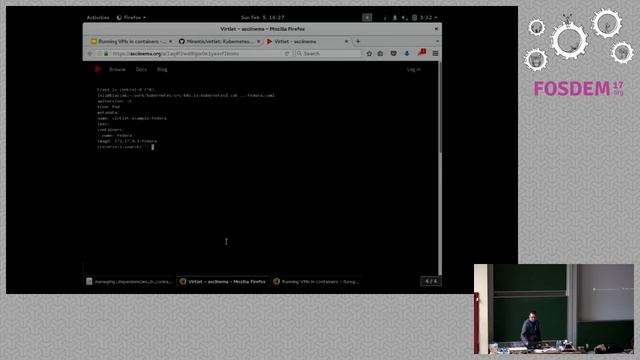
Task: Close the Mozilla Firefox window
Action: [x=436, y=29]
